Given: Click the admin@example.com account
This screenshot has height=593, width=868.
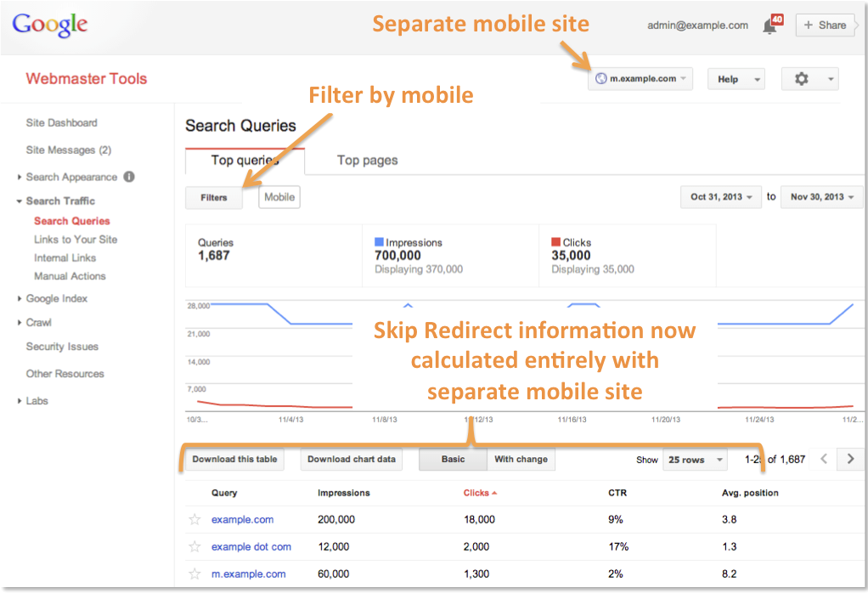Looking at the screenshot, I should pyautogui.click(x=697, y=25).
